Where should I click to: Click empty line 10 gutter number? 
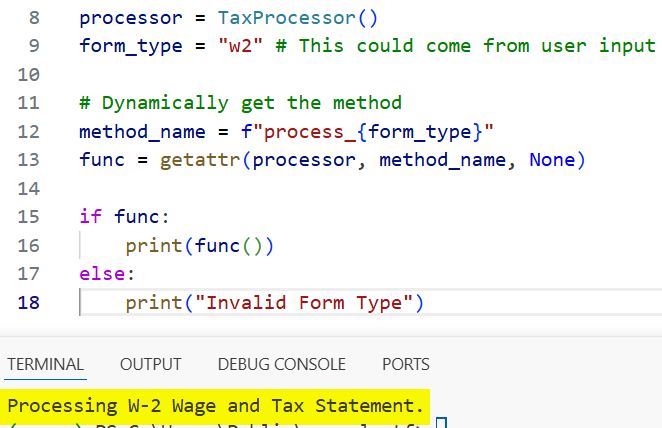coord(29,75)
